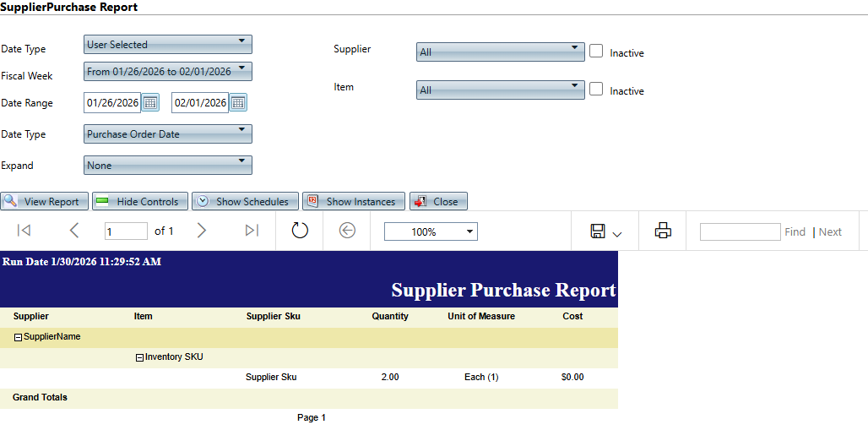Open the save/export floppy disk menu
Viewport: 868px width, 430px height.
(605, 231)
